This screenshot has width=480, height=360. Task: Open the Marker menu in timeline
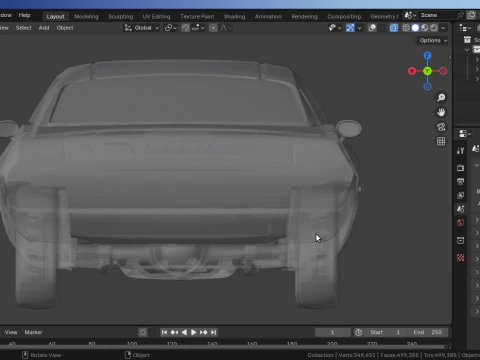click(33, 332)
